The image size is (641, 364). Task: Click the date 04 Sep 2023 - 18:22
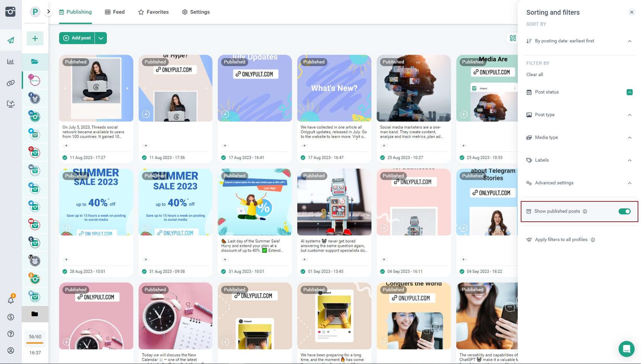coord(484,272)
